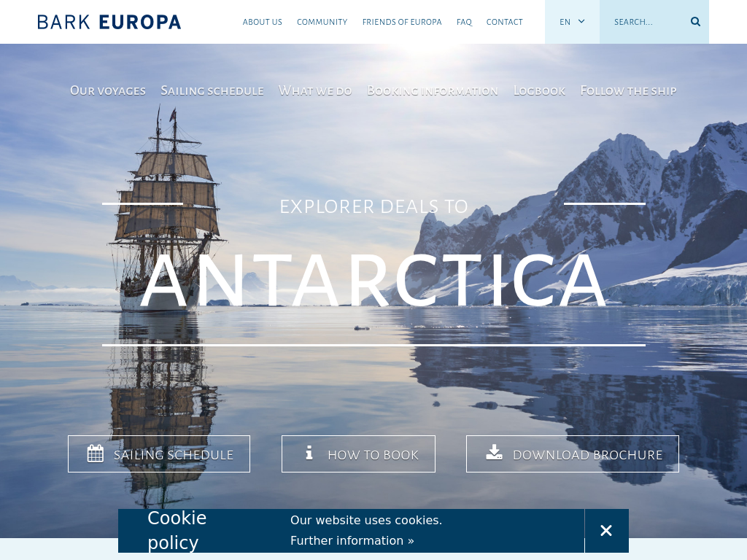Open the About Us menu
The image size is (747, 560).
pos(262,22)
